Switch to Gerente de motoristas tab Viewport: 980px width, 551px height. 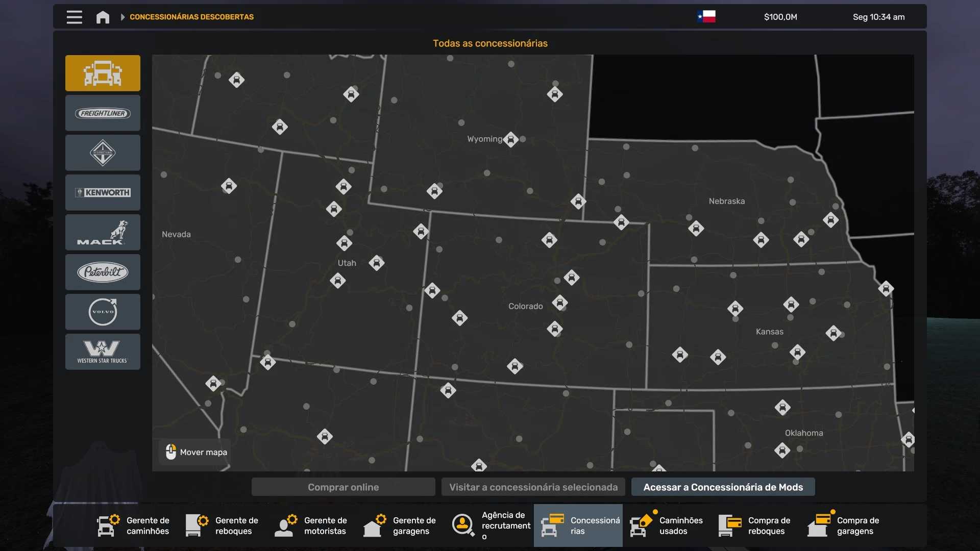tap(311, 525)
